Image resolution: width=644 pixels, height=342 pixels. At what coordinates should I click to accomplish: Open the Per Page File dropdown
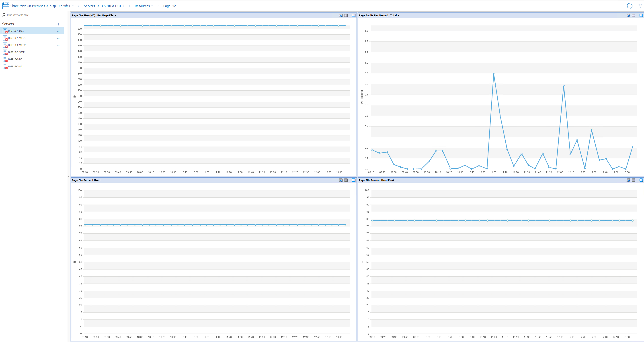tap(107, 15)
